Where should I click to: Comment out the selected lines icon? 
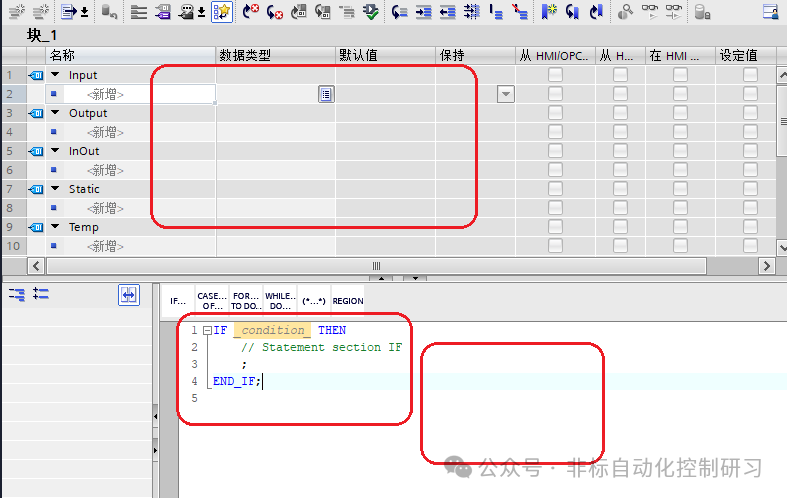pos(496,12)
